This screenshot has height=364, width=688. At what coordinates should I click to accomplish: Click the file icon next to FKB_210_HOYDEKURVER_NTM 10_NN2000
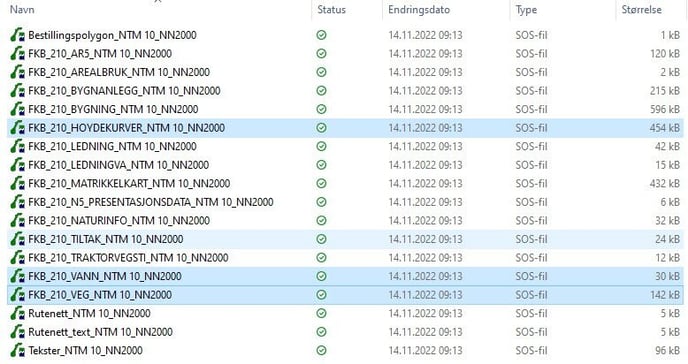(18, 128)
